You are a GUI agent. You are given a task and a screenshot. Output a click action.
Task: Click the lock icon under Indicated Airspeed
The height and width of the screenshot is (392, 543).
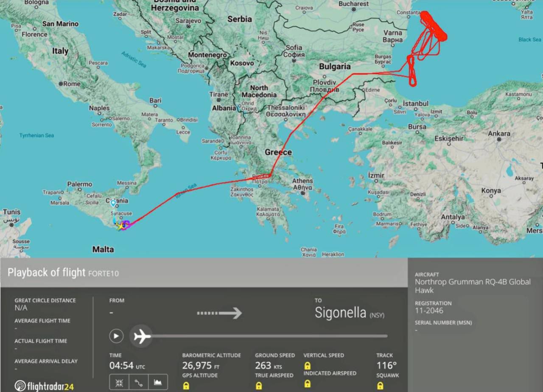tap(307, 384)
